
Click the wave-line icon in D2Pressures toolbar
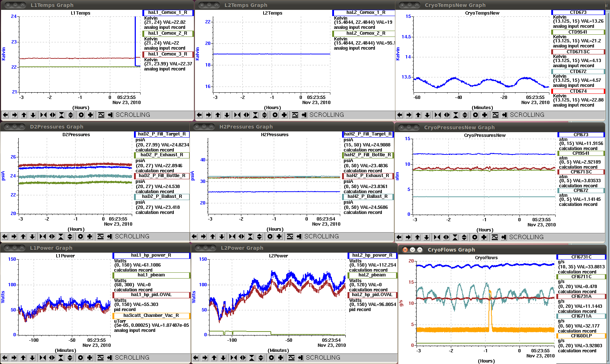click(100, 237)
